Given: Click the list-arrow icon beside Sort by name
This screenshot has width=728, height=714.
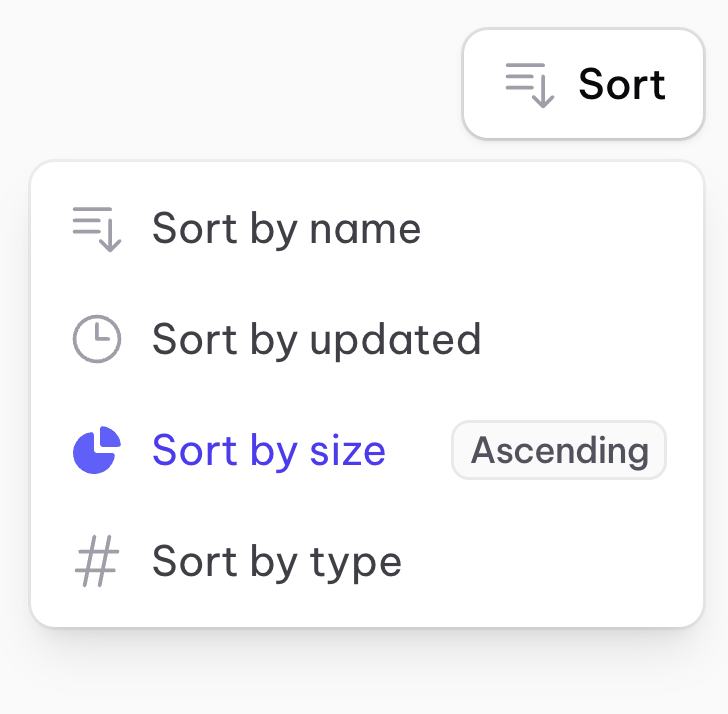Looking at the screenshot, I should (97, 229).
